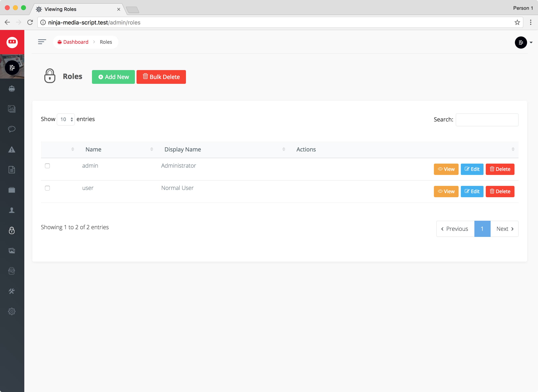Image resolution: width=538 pixels, height=392 pixels.
Task: Click the gear settings sidebar icon
Action: pos(12,311)
